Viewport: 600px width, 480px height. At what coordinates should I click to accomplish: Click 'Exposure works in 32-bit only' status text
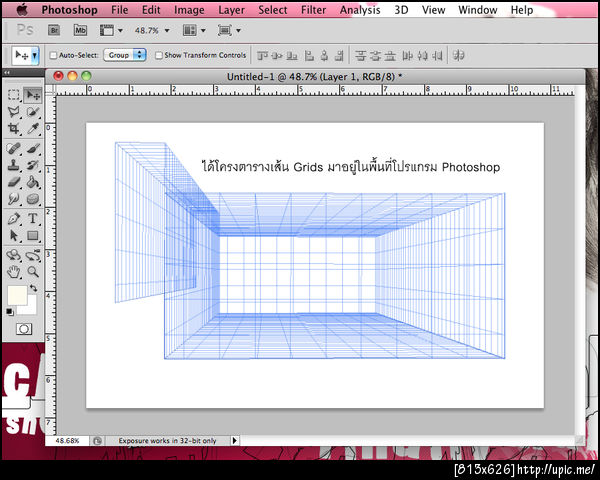(167, 441)
